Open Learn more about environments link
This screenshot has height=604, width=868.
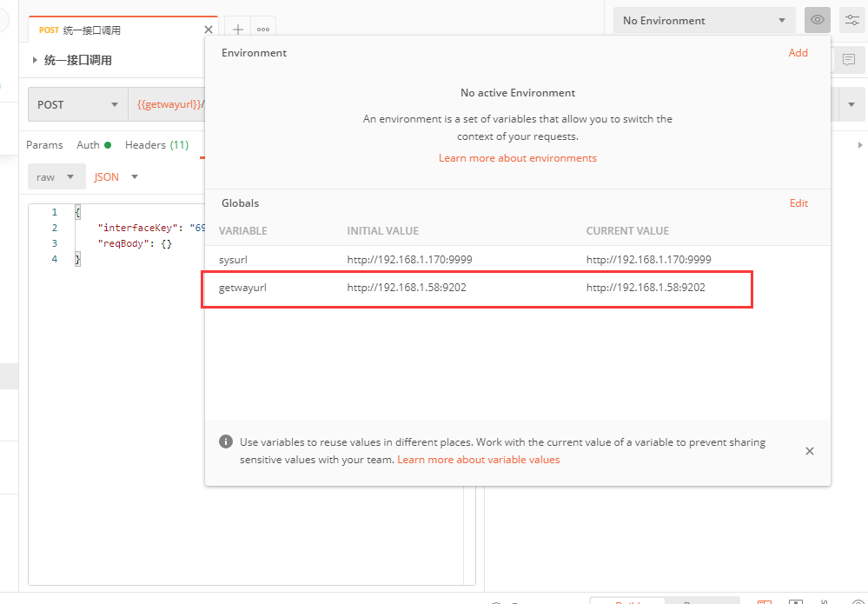point(518,158)
